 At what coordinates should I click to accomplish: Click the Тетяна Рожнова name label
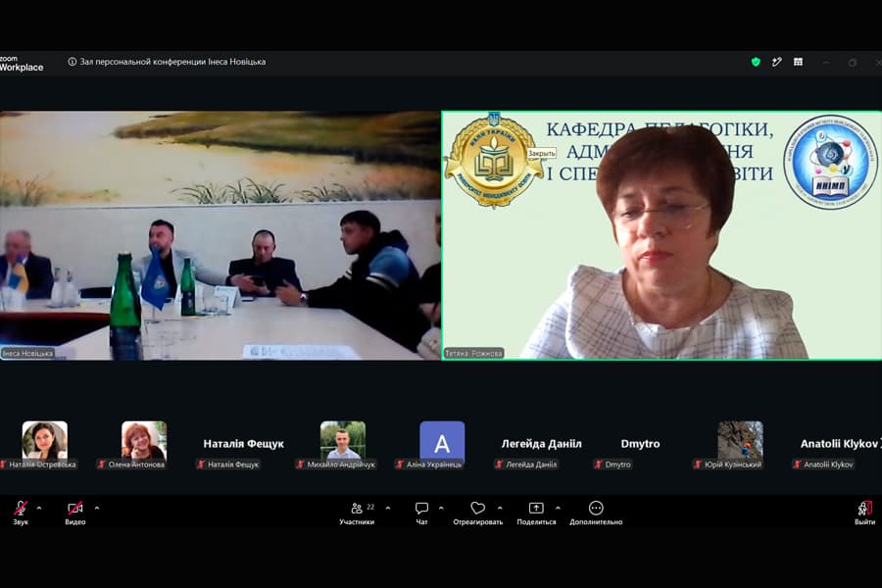473,354
